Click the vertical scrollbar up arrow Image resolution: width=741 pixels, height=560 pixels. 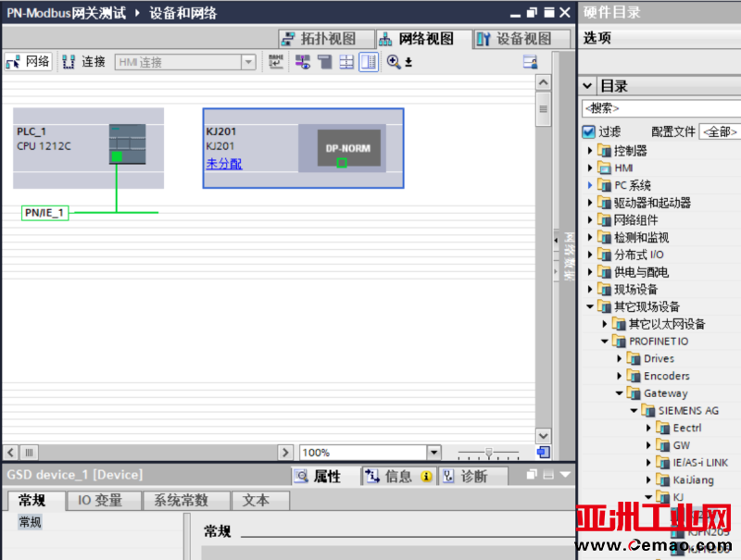click(544, 82)
